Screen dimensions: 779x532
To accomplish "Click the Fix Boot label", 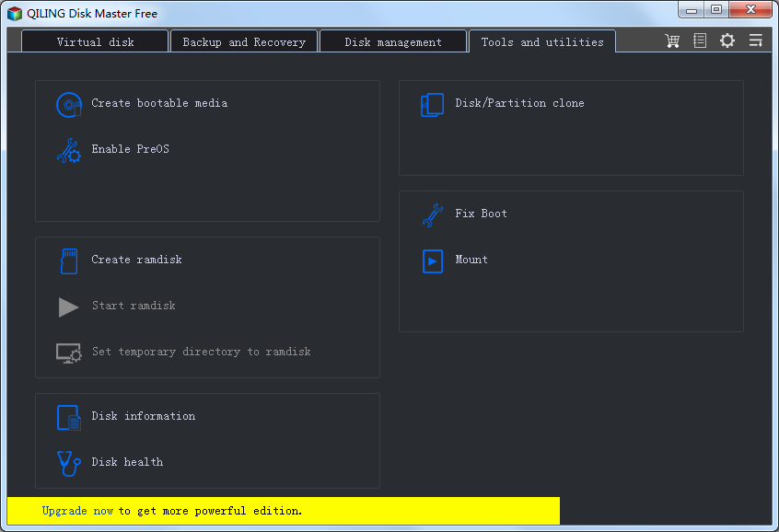I will click(481, 214).
